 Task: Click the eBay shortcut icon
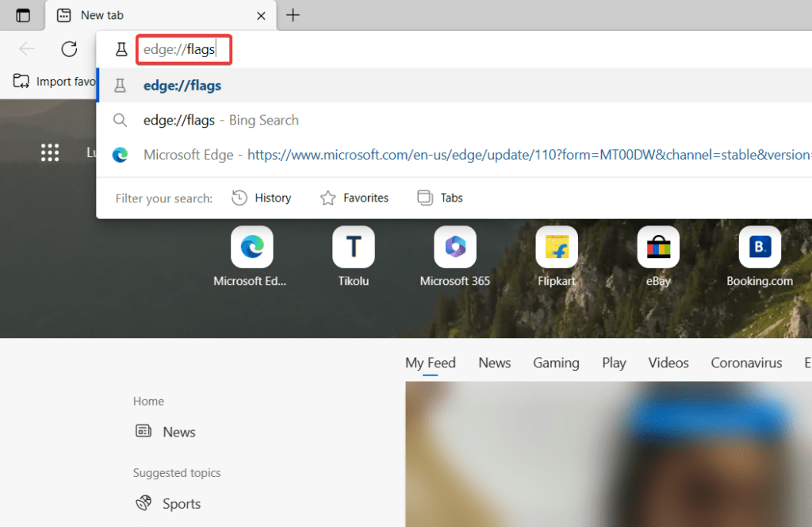coord(657,247)
